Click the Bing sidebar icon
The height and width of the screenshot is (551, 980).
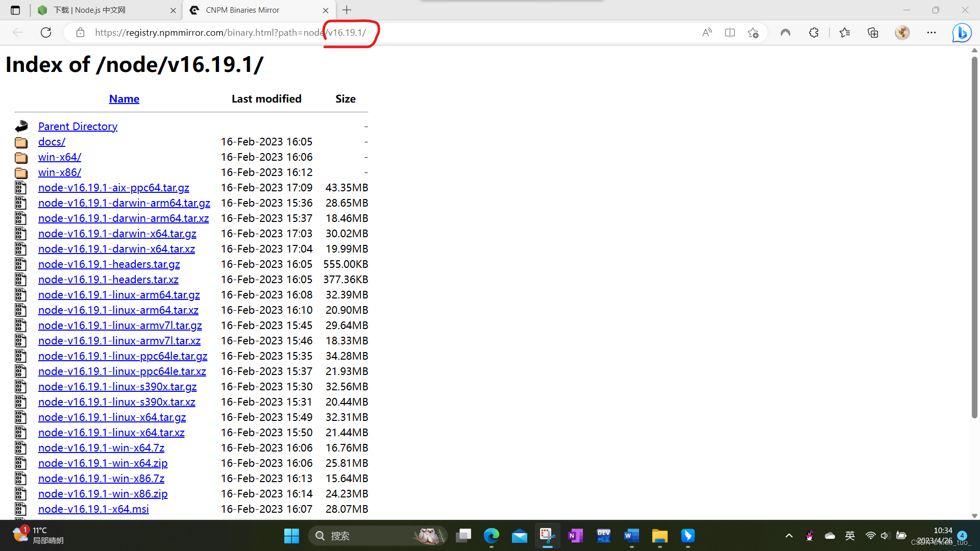[x=962, y=33]
